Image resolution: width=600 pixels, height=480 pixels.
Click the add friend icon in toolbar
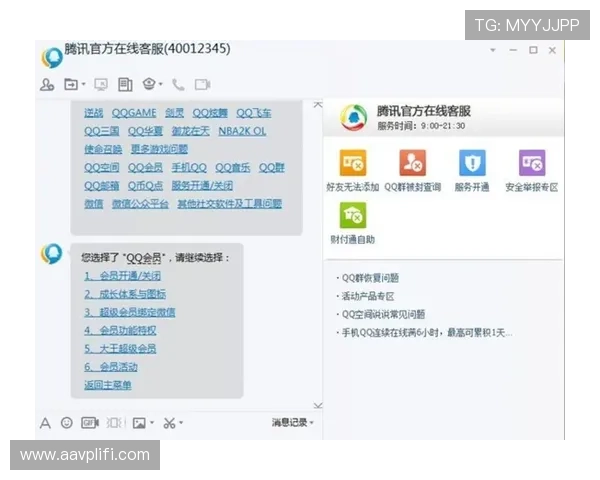(47, 84)
